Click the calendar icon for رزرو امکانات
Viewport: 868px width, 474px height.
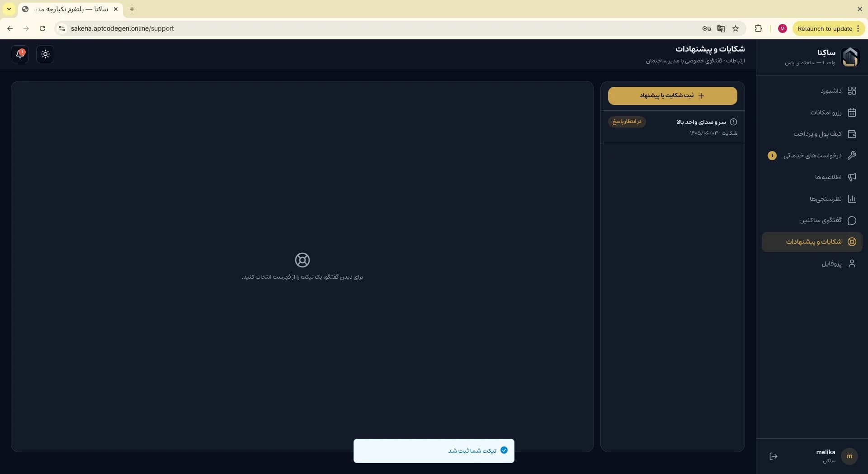852,113
